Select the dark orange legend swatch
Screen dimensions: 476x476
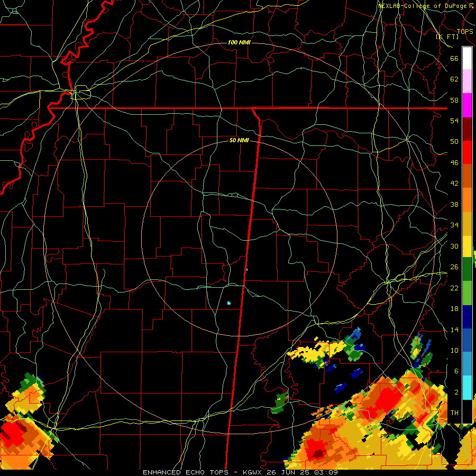[x=467, y=176]
